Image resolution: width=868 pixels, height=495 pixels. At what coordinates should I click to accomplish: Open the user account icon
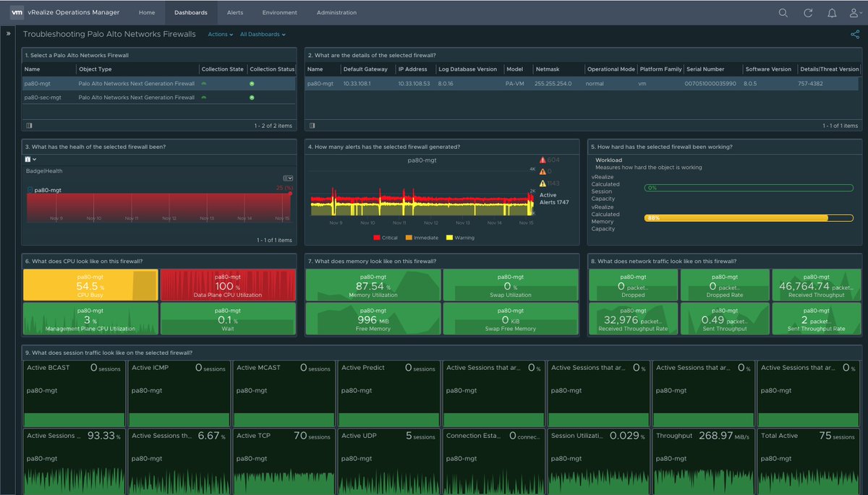tap(854, 12)
